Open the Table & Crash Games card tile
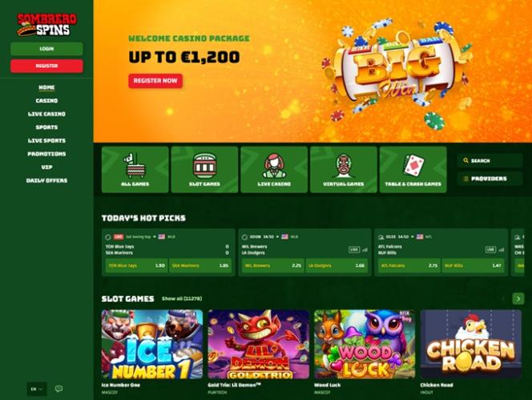 [413, 169]
